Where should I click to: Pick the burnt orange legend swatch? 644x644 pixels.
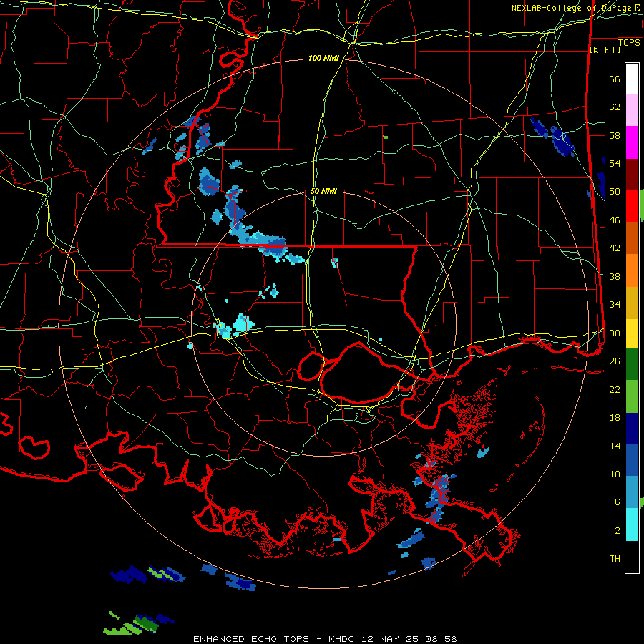[632, 238]
